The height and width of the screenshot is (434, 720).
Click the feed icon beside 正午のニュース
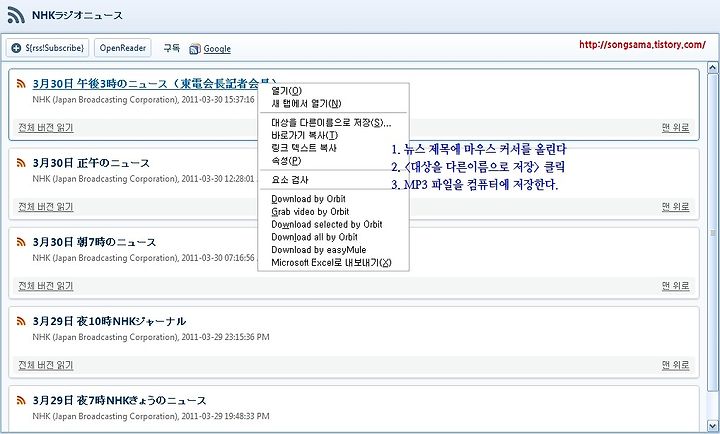(x=21, y=163)
